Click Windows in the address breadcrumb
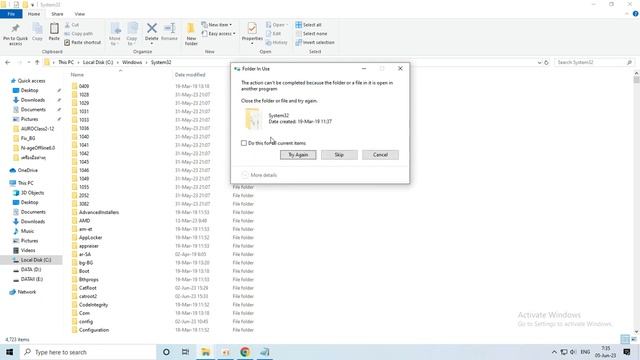Screen dimensions: 640x360 [132, 62]
